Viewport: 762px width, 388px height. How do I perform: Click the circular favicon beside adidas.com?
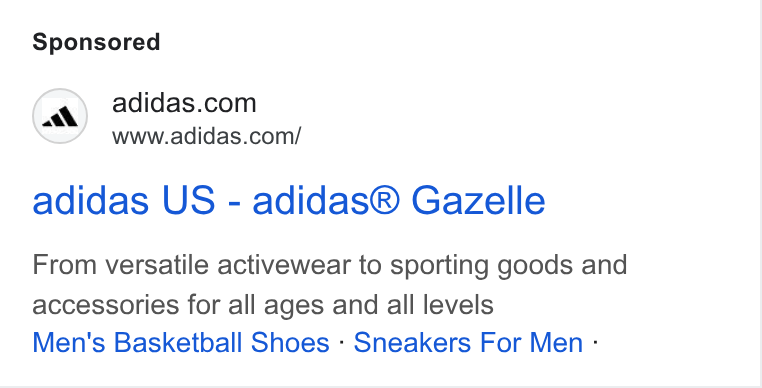pos(60,116)
